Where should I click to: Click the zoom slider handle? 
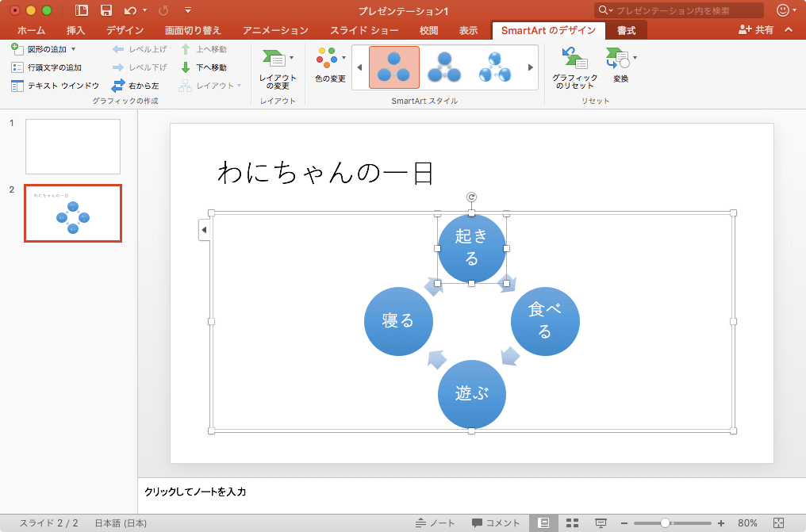[665, 522]
